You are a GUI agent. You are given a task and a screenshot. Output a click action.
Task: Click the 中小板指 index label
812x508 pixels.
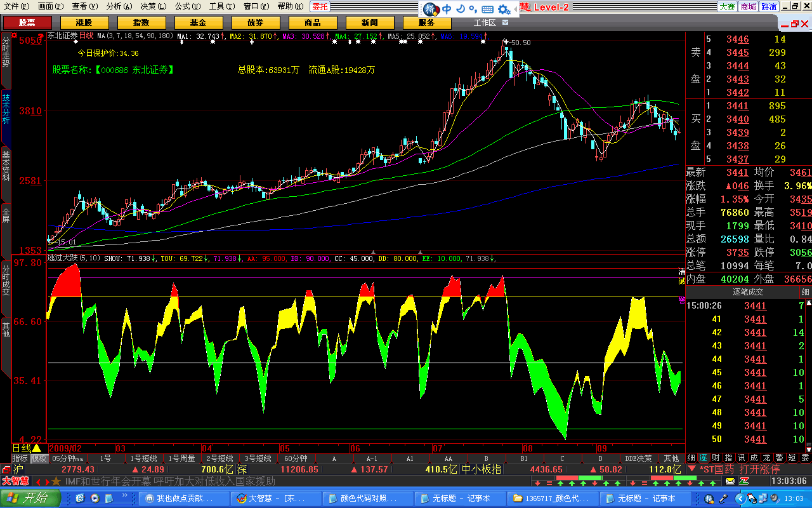tap(482, 469)
